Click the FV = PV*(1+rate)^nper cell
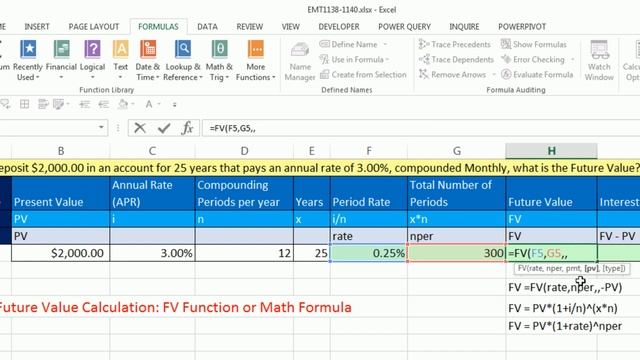 (565, 326)
